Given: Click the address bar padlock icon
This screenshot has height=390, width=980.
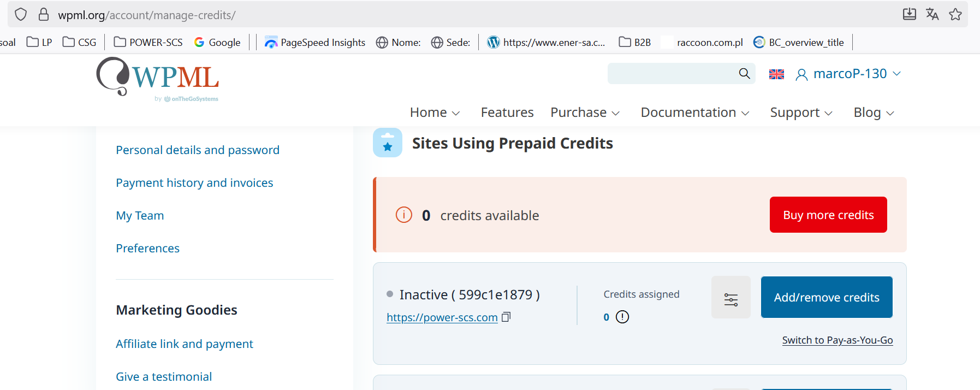Looking at the screenshot, I should click(x=44, y=15).
